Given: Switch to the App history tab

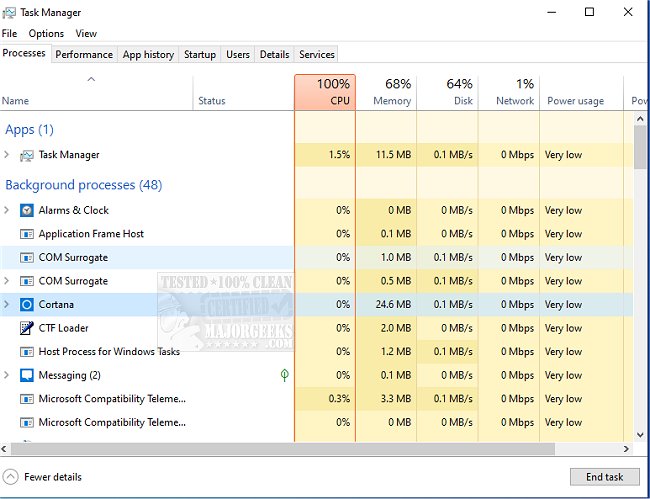Looking at the screenshot, I should [148, 54].
